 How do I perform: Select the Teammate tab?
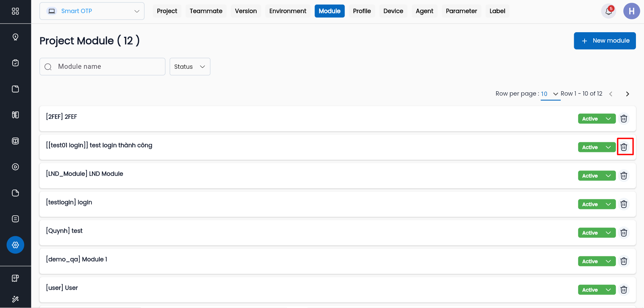(206, 11)
